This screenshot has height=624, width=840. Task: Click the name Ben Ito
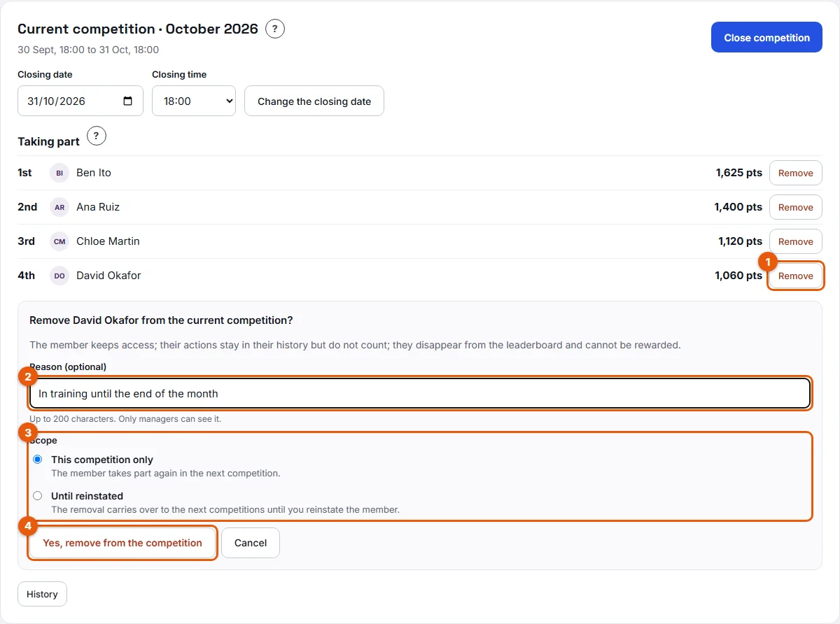pyautogui.click(x=94, y=173)
